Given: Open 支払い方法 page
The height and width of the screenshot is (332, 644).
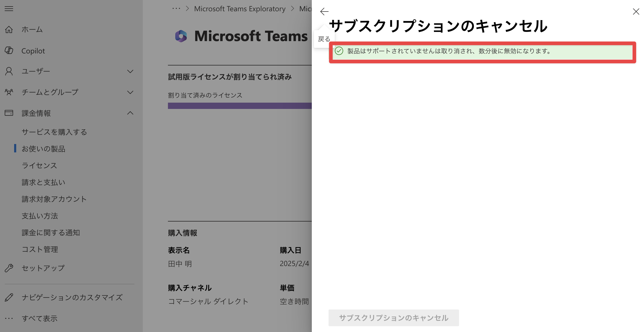Looking at the screenshot, I should click(40, 216).
